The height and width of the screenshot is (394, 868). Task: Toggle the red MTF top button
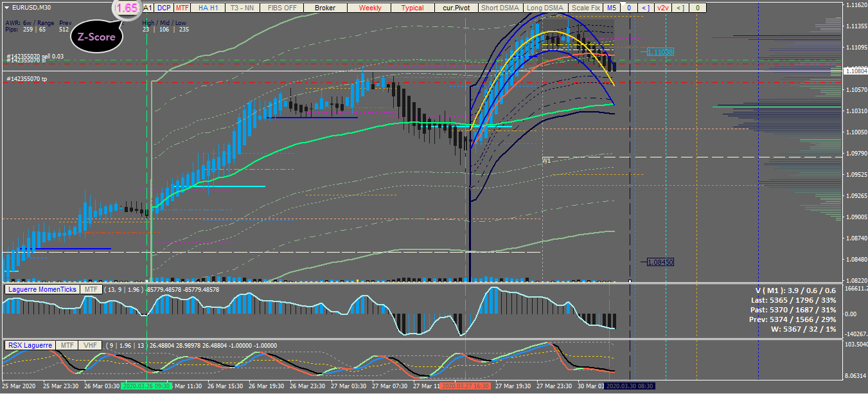pyautogui.click(x=182, y=8)
